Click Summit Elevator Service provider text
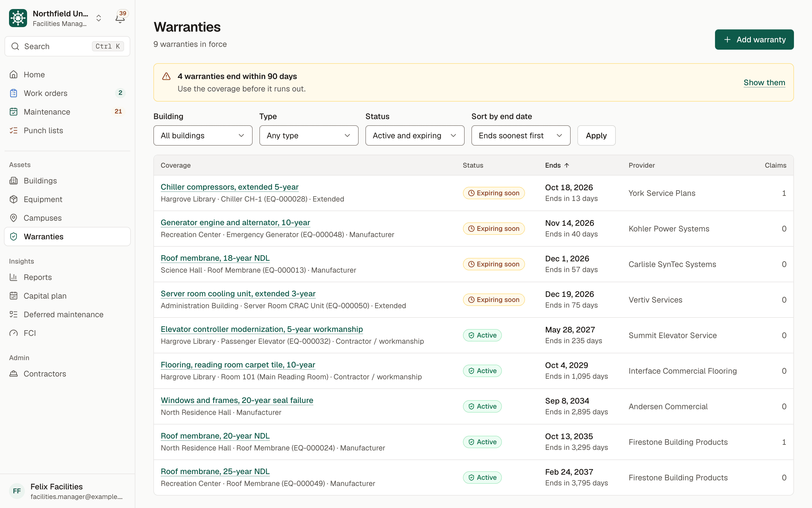Image resolution: width=812 pixels, height=508 pixels. click(x=672, y=335)
